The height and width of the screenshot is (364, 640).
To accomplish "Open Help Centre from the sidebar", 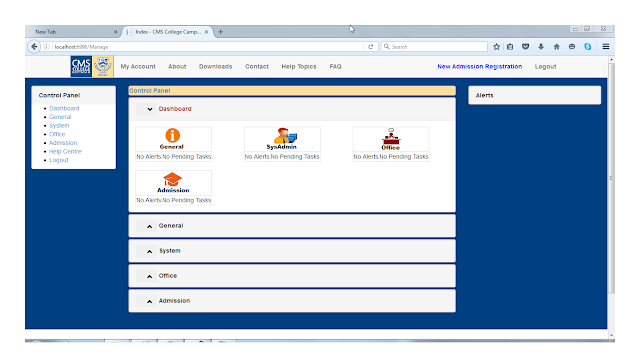I will click(x=65, y=151).
